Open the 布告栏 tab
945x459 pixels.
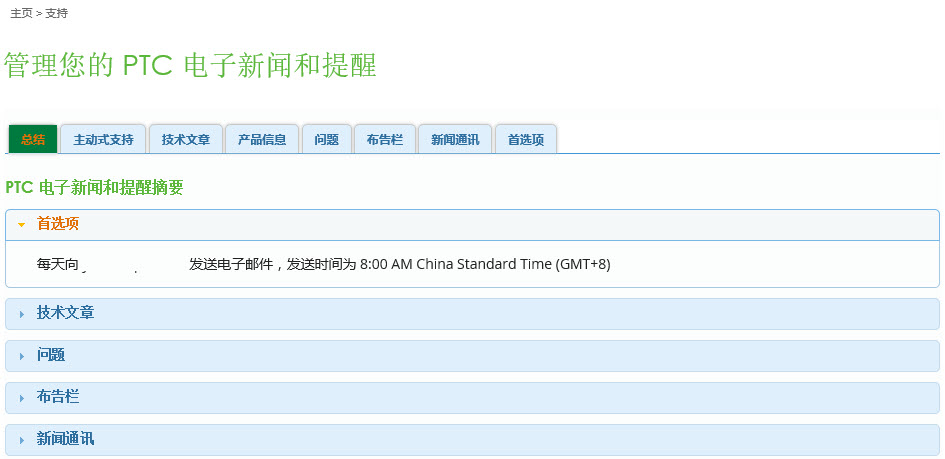385,140
